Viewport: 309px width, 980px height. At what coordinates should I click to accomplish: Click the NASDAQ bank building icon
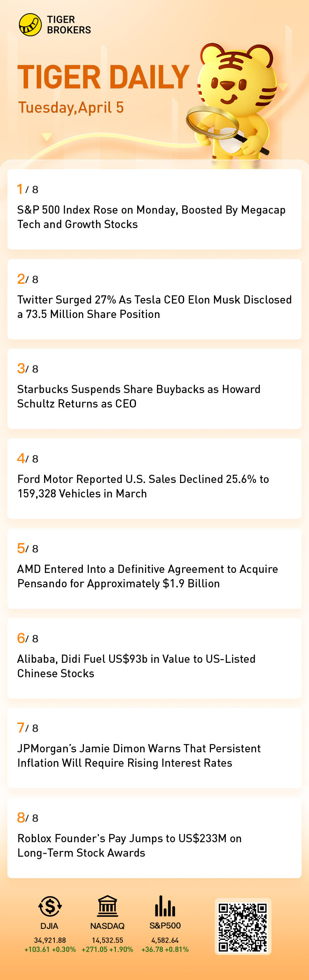coord(108,906)
